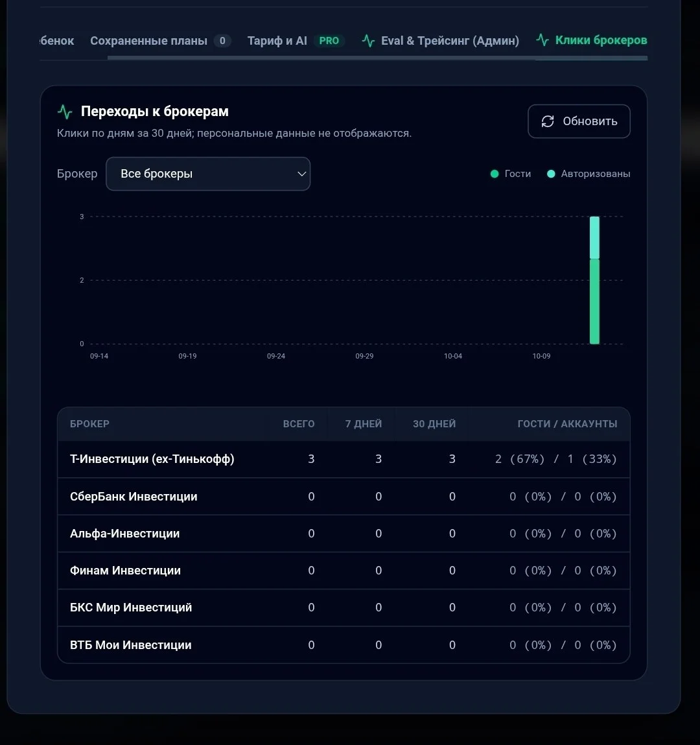Click the light teal authorized bar segment

click(x=594, y=237)
